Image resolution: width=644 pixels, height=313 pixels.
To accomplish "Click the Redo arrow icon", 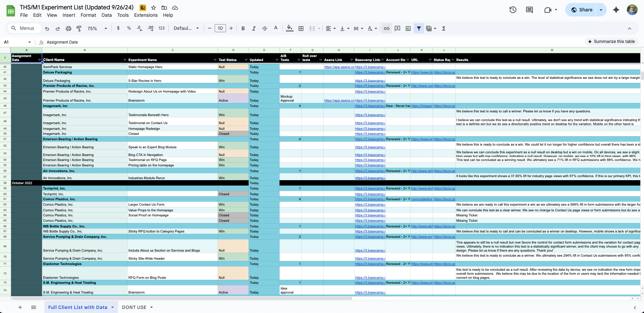I will pos(58,29).
